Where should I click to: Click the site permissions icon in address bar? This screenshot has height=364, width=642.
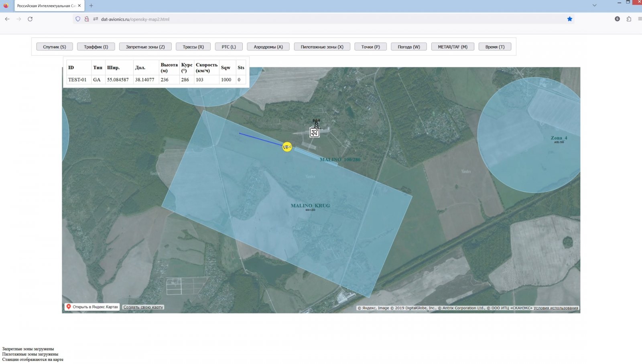[95, 19]
